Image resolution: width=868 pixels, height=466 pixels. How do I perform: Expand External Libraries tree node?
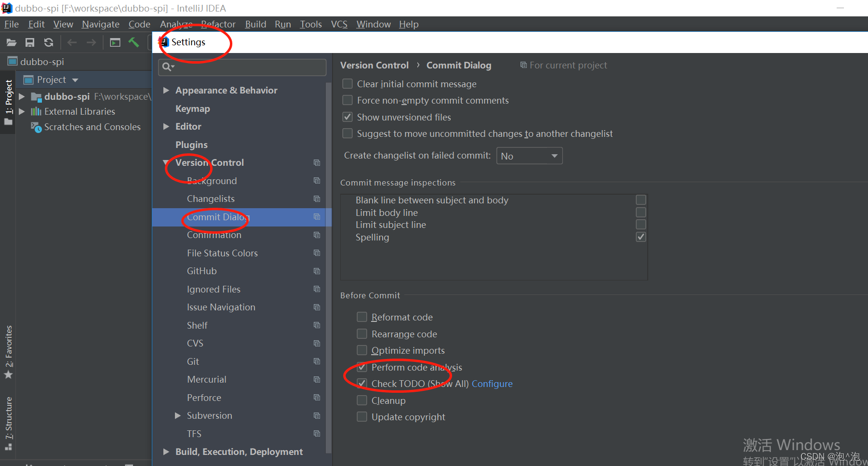22,112
